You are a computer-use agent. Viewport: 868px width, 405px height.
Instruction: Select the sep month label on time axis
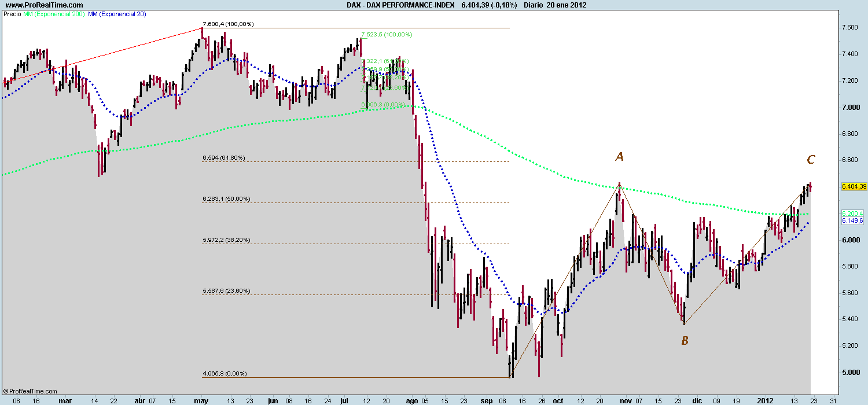[x=486, y=400]
